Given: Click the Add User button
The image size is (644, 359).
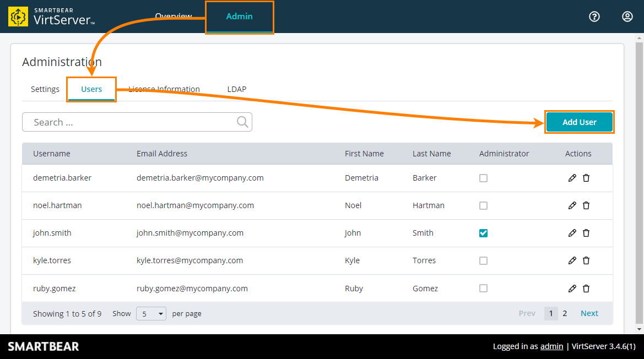Looking at the screenshot, I should click(x=579, y=122).
